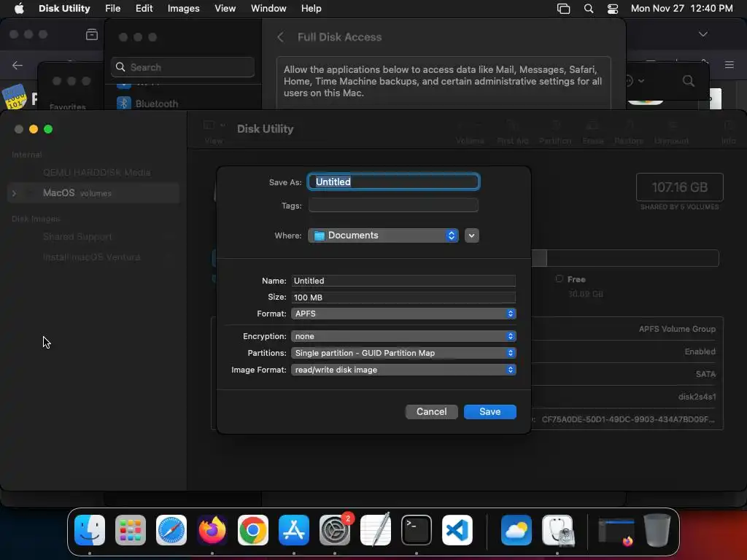Screen dimensions: 747x560
Task: Open the View menu in menu bar
Action: tap(225, 9)
